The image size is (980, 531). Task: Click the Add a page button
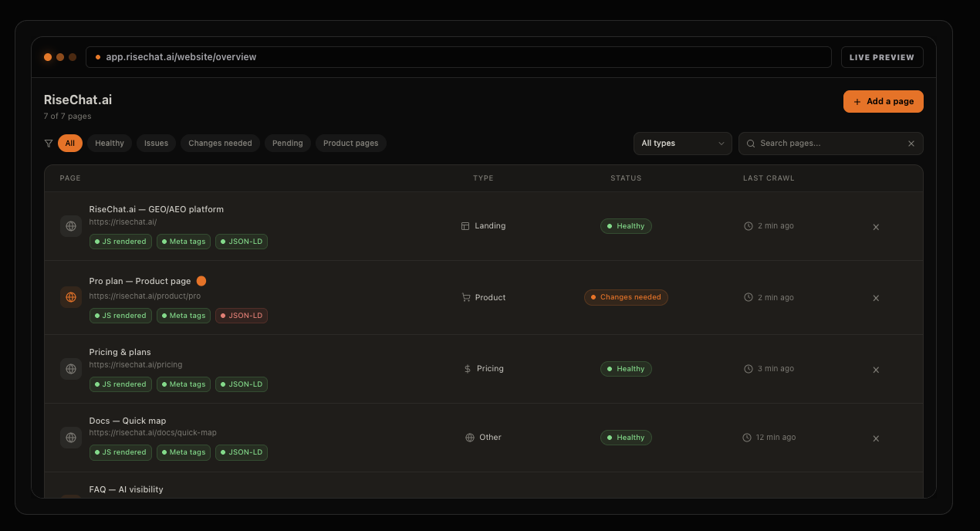(x=884, y=102)
